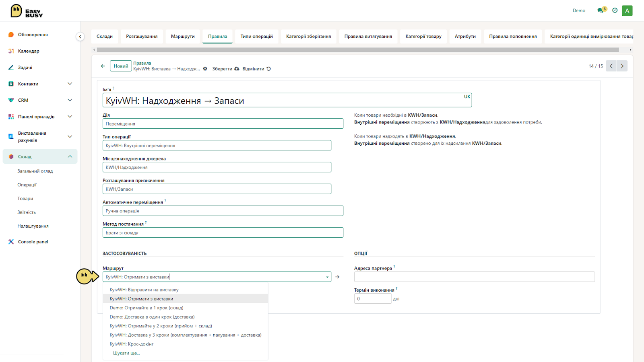Open the user avatar menu
The image size is (644, 362).
(x=627, y=10)
